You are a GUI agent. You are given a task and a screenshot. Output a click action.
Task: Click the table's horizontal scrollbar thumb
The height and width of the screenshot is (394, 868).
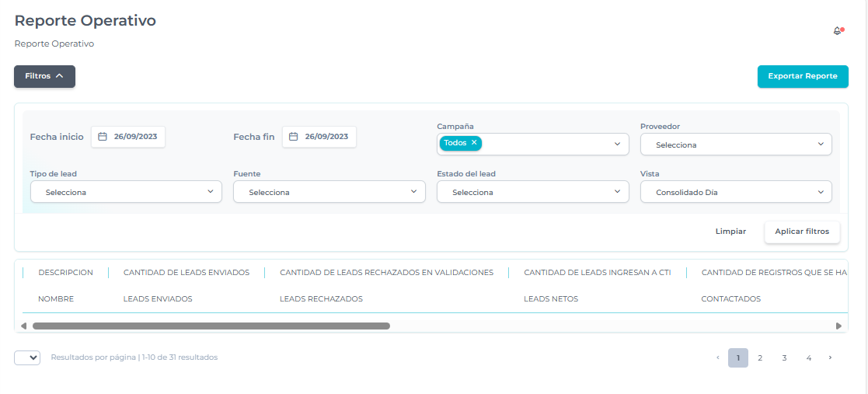[x=211, y=326]
